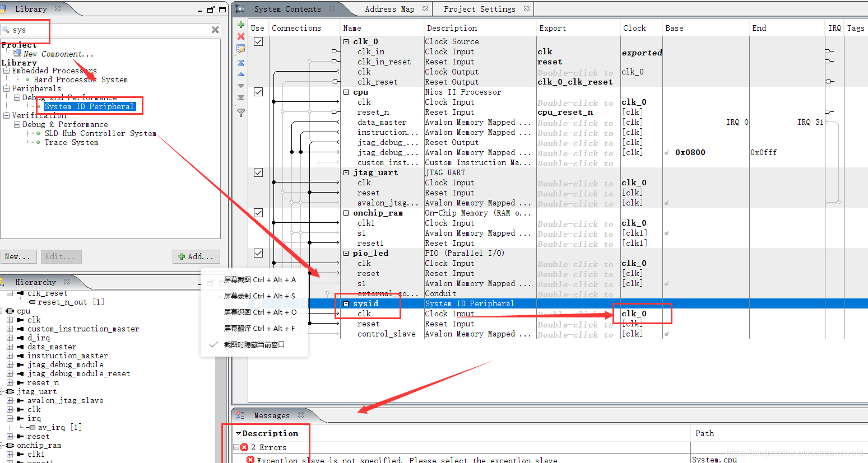The height and width of the screenshot is (463, 868).
Task: Close the Messages tab
Action: [301, 415]
